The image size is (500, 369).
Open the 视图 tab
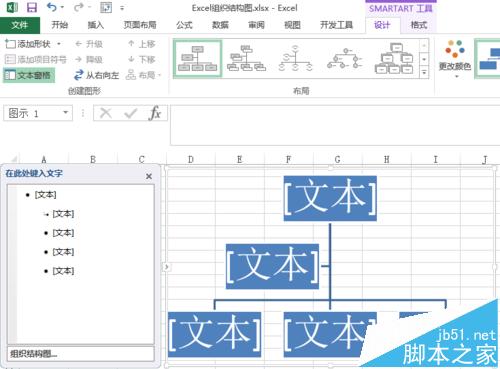pos(292,25)
